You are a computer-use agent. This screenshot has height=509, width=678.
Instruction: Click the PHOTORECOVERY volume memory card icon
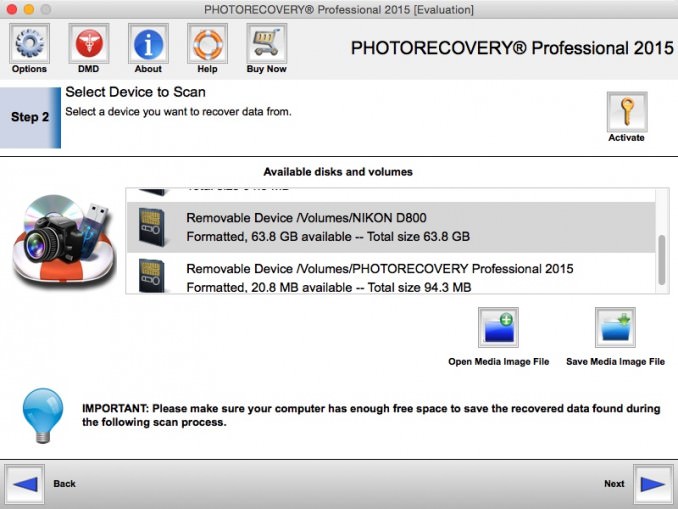coord(152,277)
